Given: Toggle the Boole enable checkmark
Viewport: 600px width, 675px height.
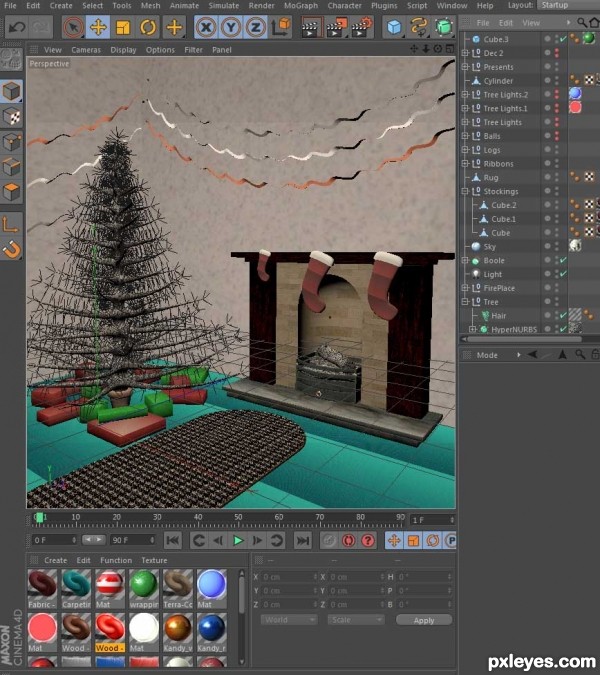Looking at the screenshot, I should pos(563,260).
